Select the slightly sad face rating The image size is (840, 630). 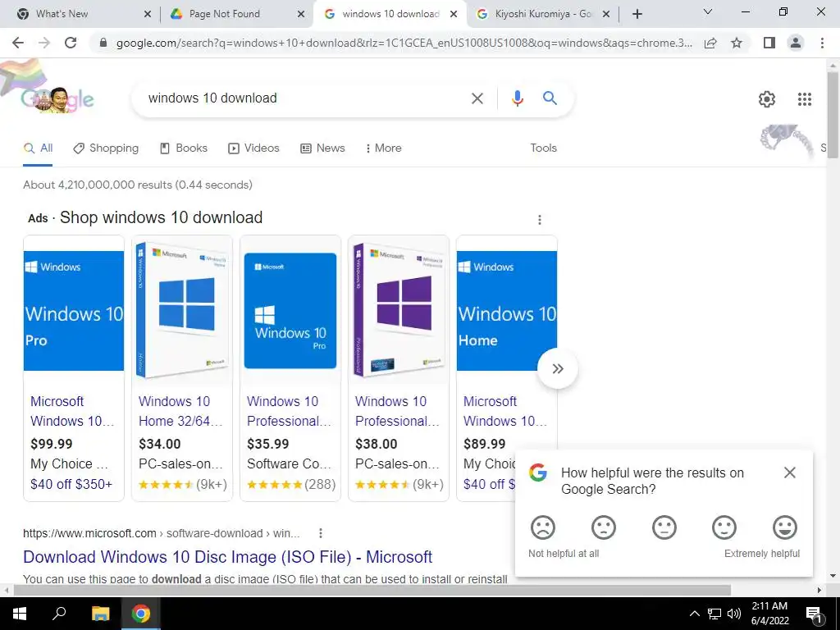pyautogui.click(x=603, y=527)
